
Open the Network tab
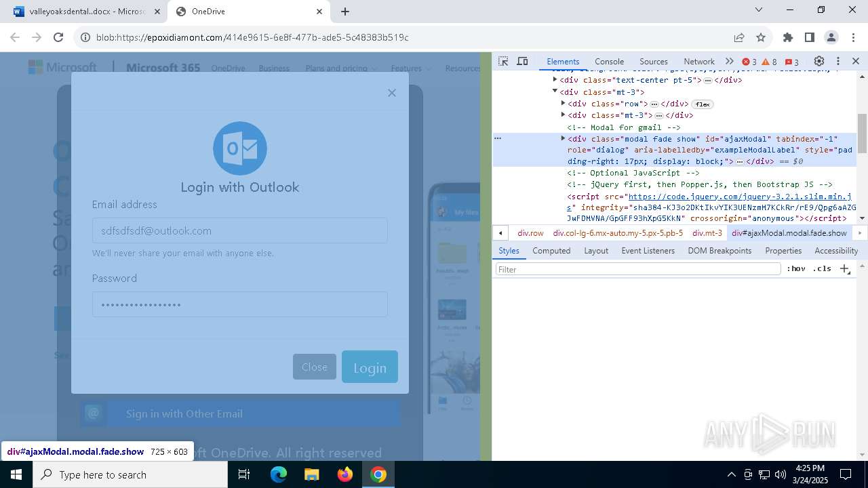point(699,61)
